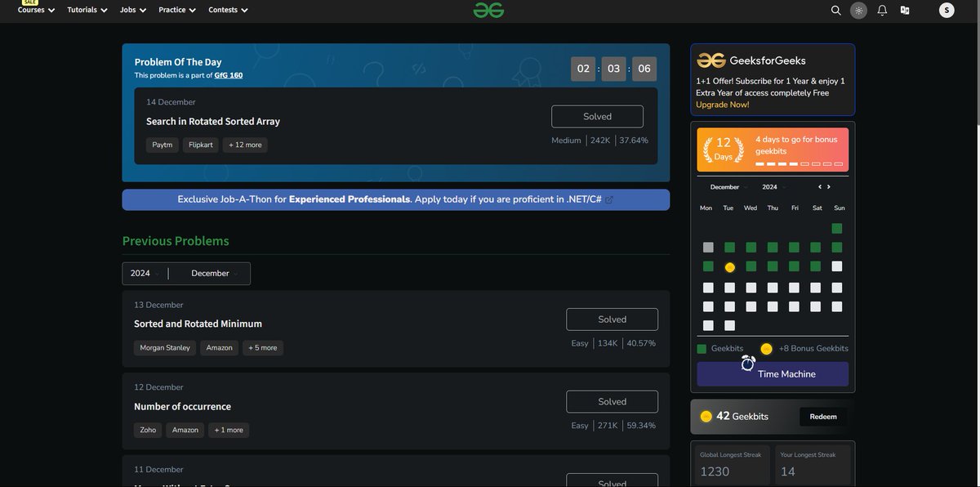Image resolution: width=980 pixels, height=487 pixels.
Task: Open the Tutorials menu
Action: [x=87, y=10]
